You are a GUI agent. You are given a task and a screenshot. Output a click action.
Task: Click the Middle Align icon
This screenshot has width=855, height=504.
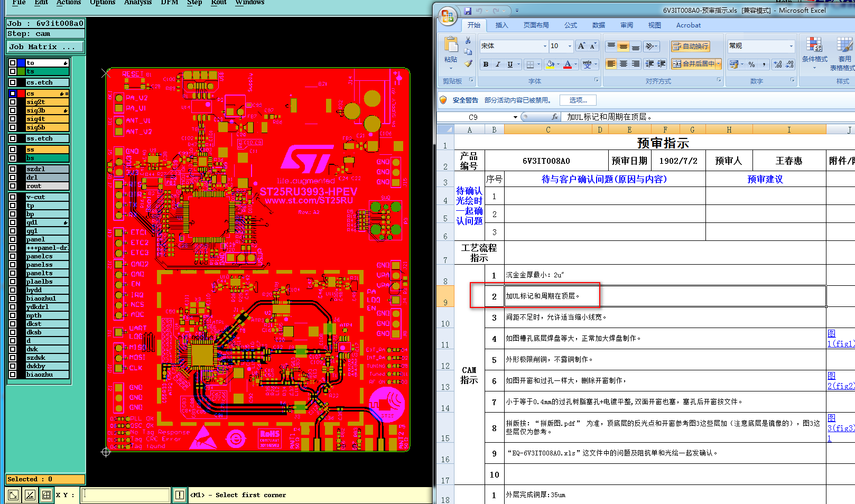pos(624,46)
